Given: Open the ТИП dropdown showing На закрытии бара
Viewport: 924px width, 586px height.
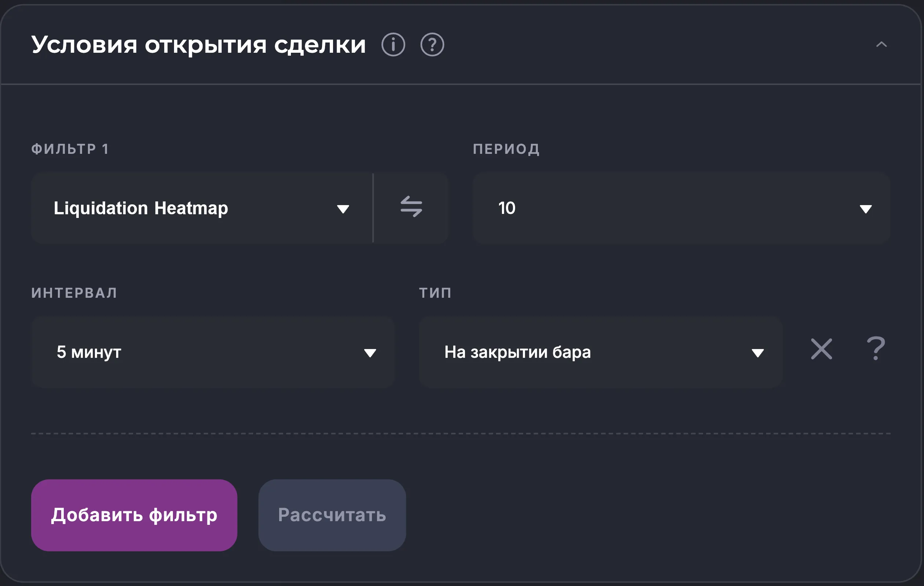Looking at the screenshot, I should click(x=601, y=352).
